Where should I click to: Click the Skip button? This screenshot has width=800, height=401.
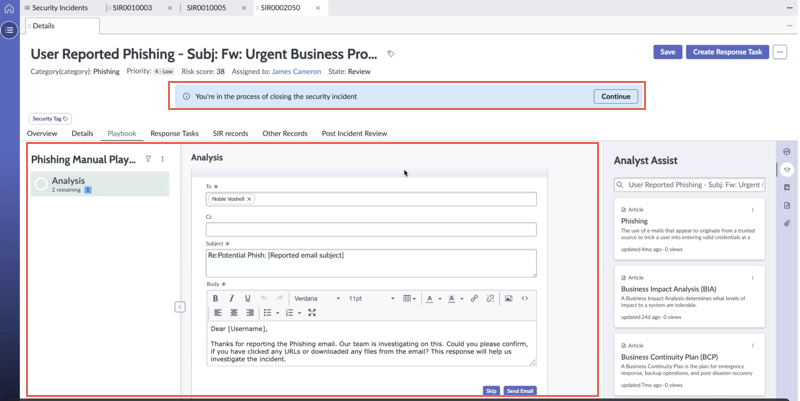[x=491, y=391]
